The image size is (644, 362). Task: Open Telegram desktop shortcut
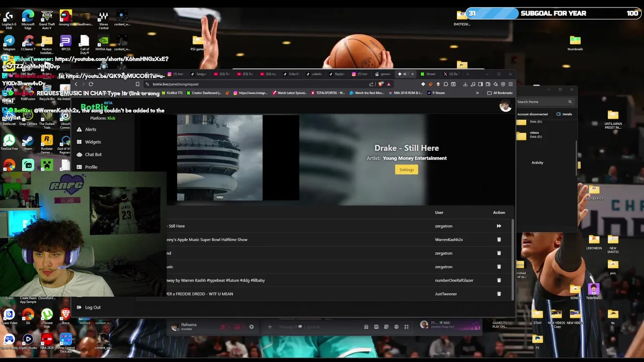(9, 43)
